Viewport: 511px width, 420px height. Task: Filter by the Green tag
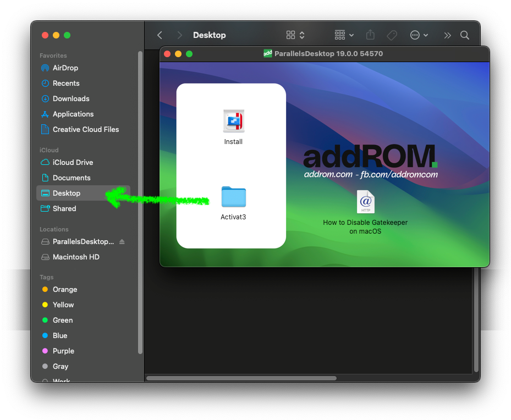pyautogui.click(x=84, y=320)
